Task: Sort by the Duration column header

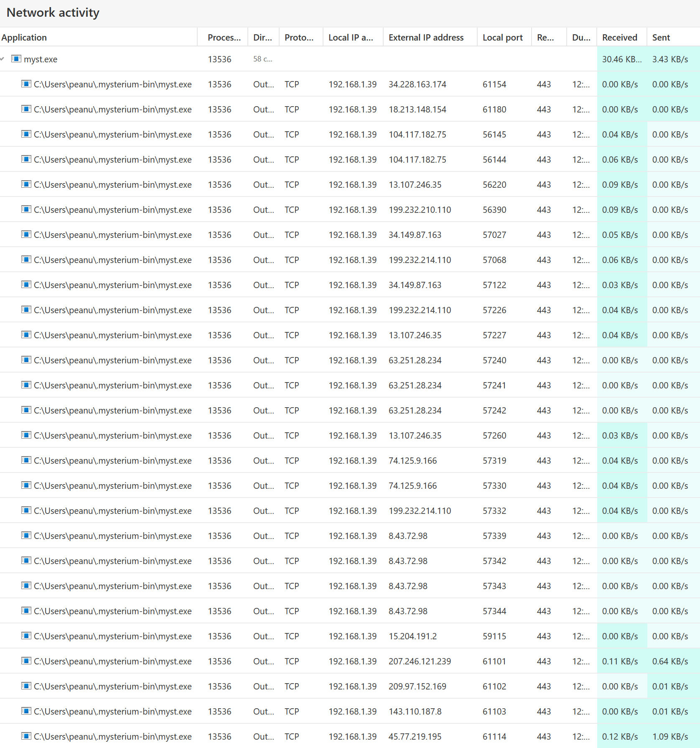Action: click(581, 38)
